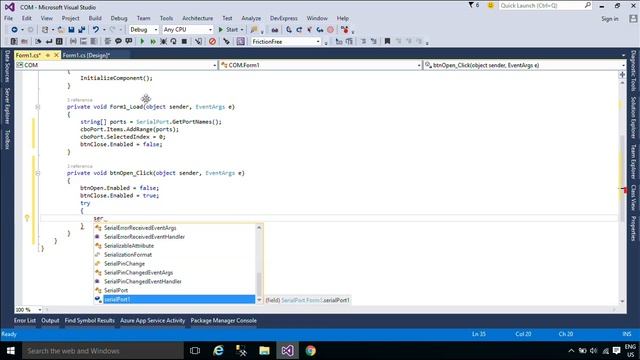Toggle the bookmark icon in toolbar
This screenshot has height=360, width=640.
(x=387, y=41)
